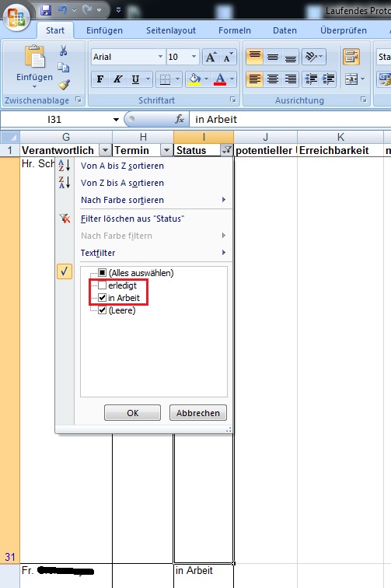Open Termin column filter dropdown

[166, 150]
